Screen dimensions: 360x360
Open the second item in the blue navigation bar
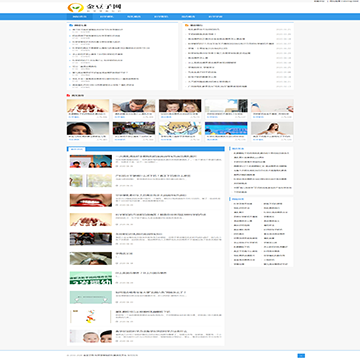[x=107, y=17]
